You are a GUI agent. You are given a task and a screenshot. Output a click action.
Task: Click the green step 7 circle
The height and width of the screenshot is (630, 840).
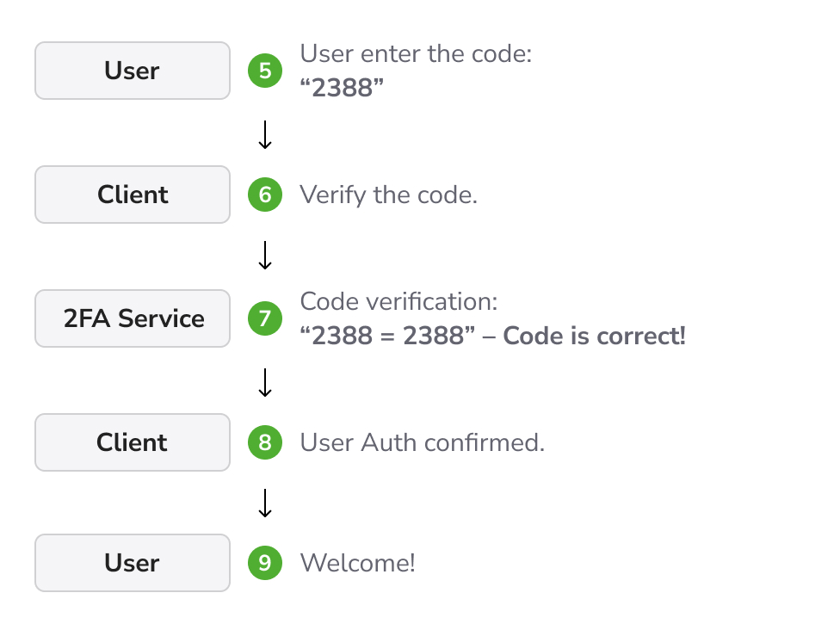[265, 318]
